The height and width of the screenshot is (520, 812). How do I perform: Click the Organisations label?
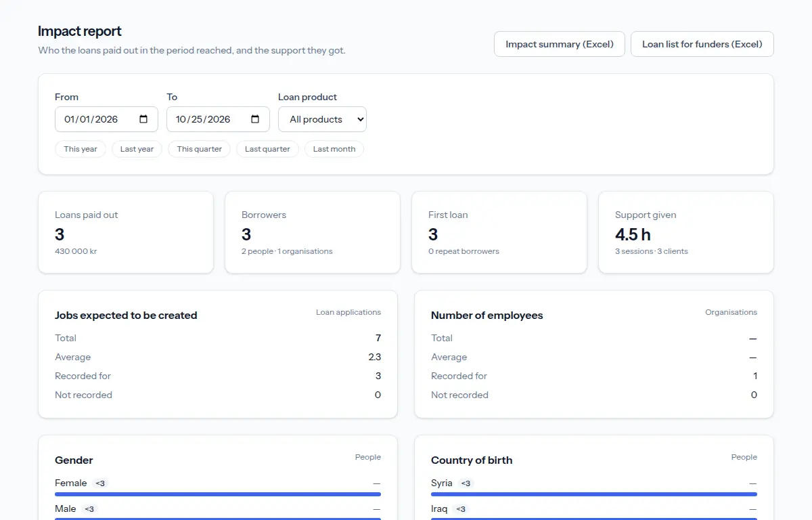[731, 312]
